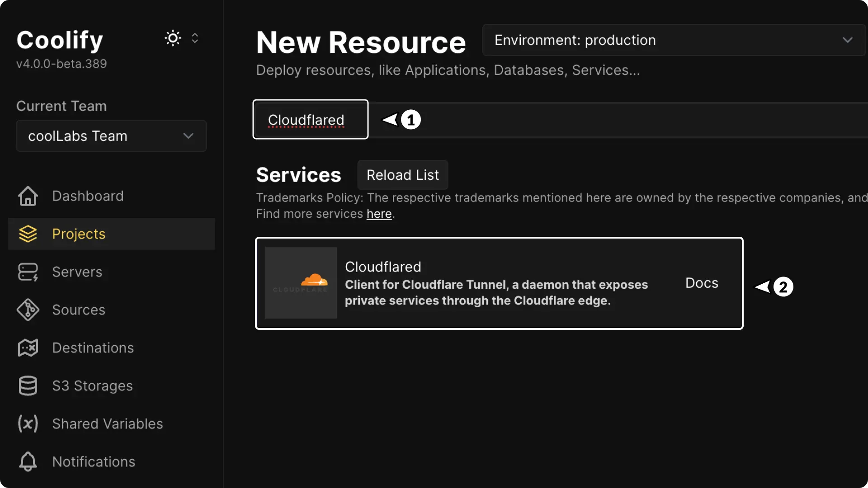Click the Notifications bell icon
The image size is (868, 488).
click(x=28, y=462)
